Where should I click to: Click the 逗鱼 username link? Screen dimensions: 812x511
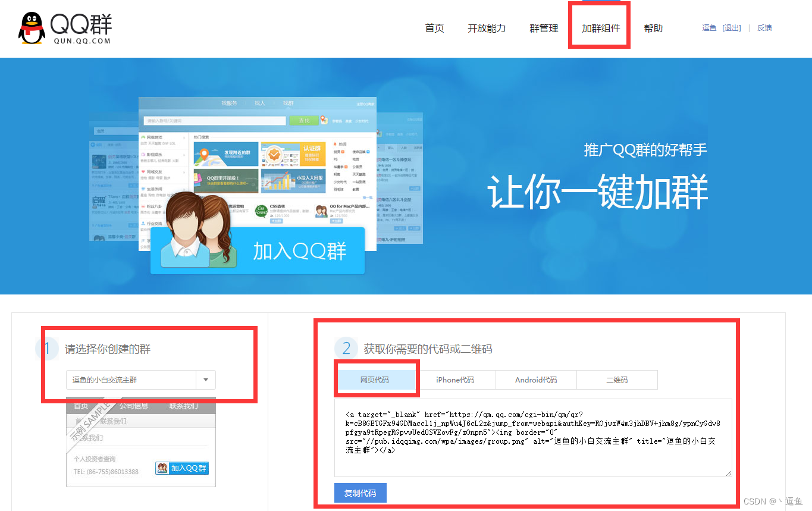coord(709,28)
